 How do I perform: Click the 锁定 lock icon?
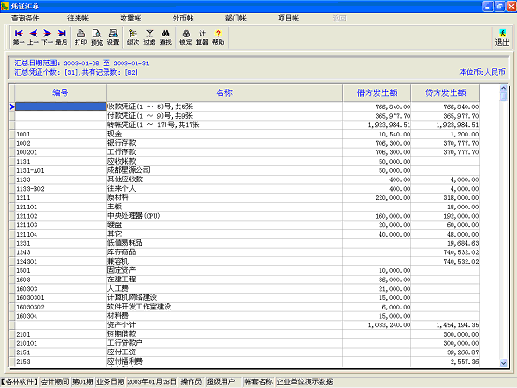(186, 37)
